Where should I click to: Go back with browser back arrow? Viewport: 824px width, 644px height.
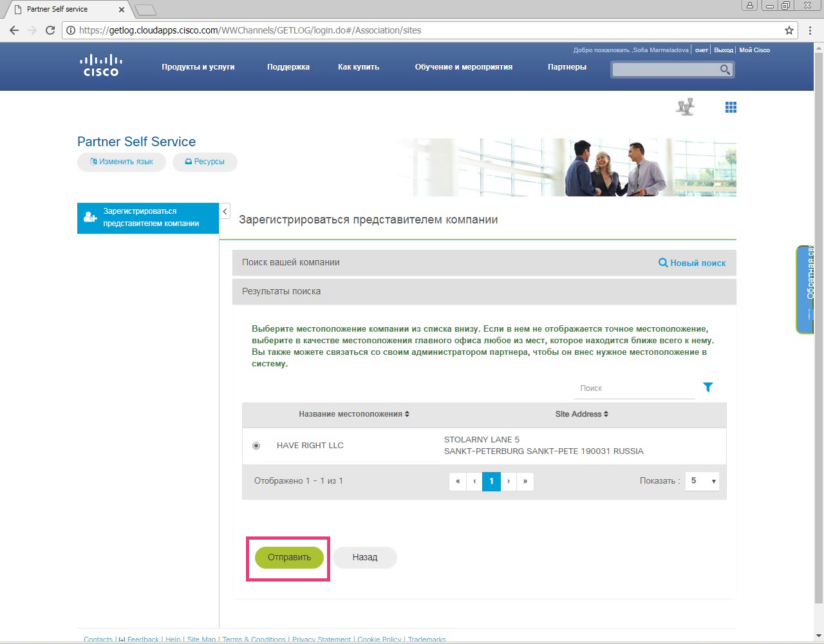click(14, 30)
